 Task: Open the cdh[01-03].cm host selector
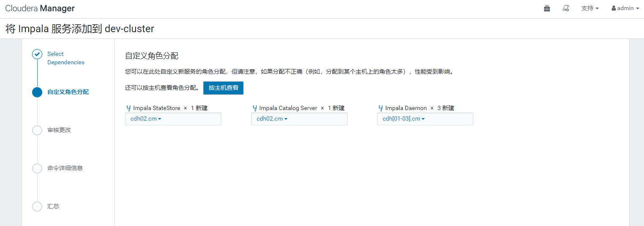425,119
